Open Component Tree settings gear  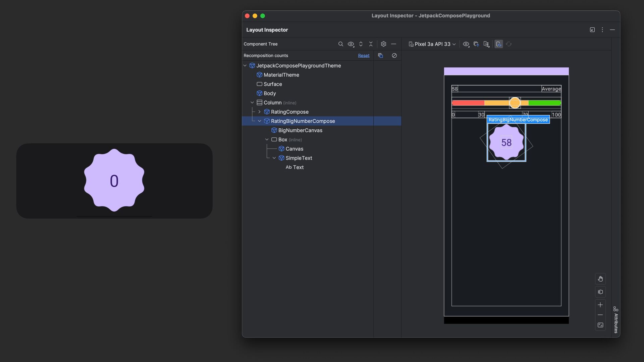coord(383,44)
